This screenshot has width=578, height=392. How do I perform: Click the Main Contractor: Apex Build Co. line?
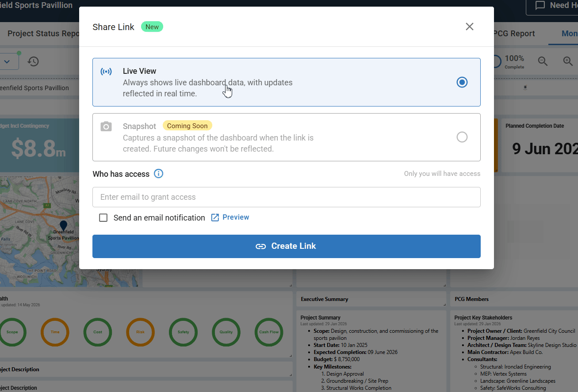coord(505,352)
